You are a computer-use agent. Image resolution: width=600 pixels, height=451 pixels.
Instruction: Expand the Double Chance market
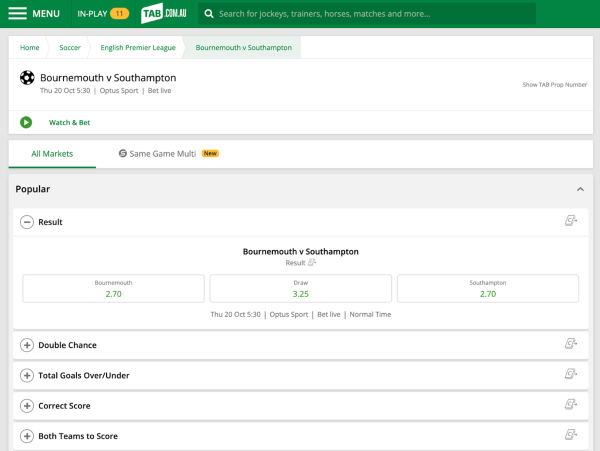pos(27,345)
